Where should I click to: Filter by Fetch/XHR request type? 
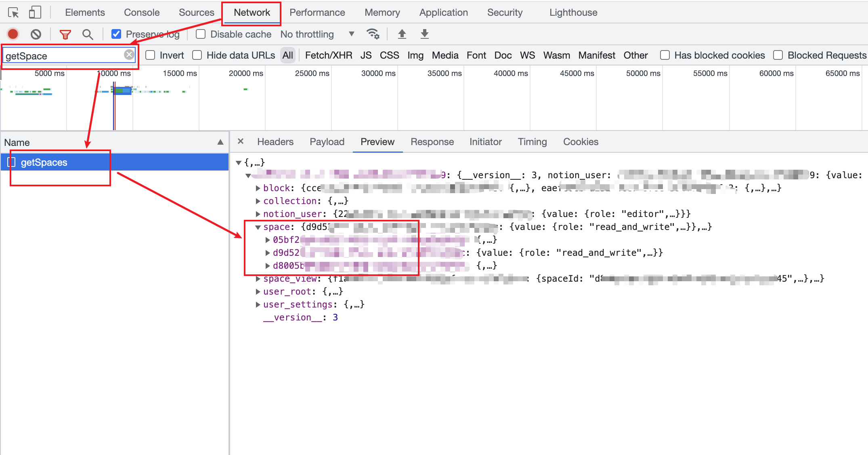[x=328, y=55]
